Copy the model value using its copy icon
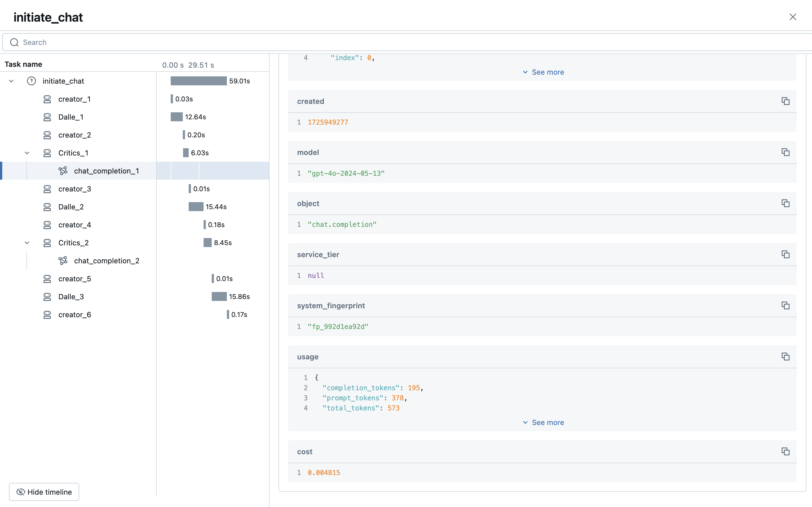The height and width of the screenshot is (507, 812). (786, 152)
